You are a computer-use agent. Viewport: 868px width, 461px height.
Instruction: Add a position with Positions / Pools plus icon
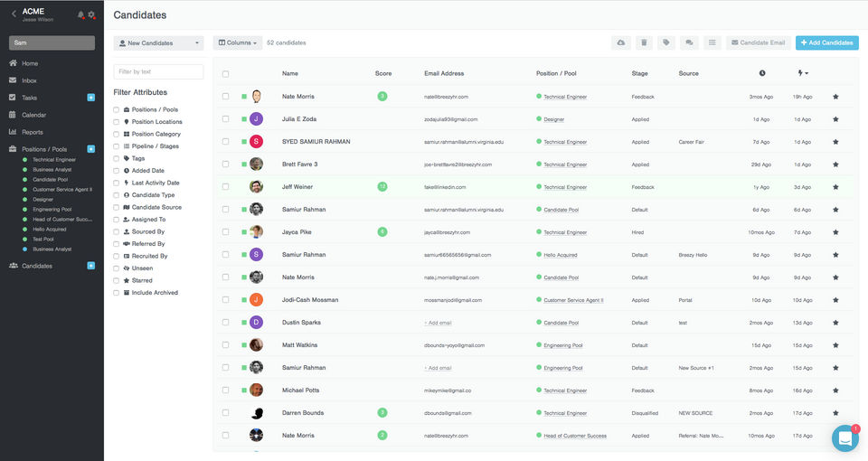[91, 149]
